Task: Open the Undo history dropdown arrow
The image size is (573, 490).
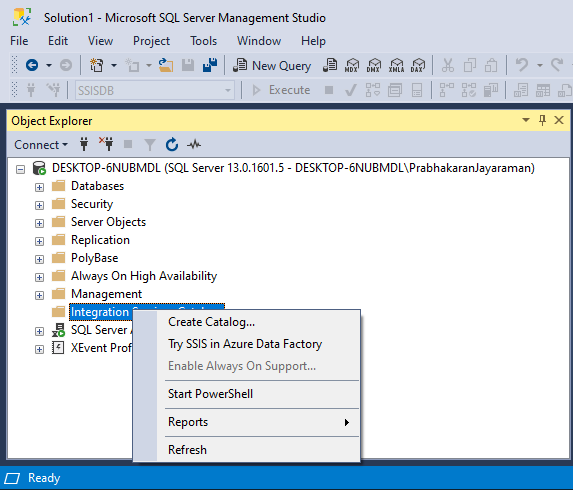Action: 540,65
